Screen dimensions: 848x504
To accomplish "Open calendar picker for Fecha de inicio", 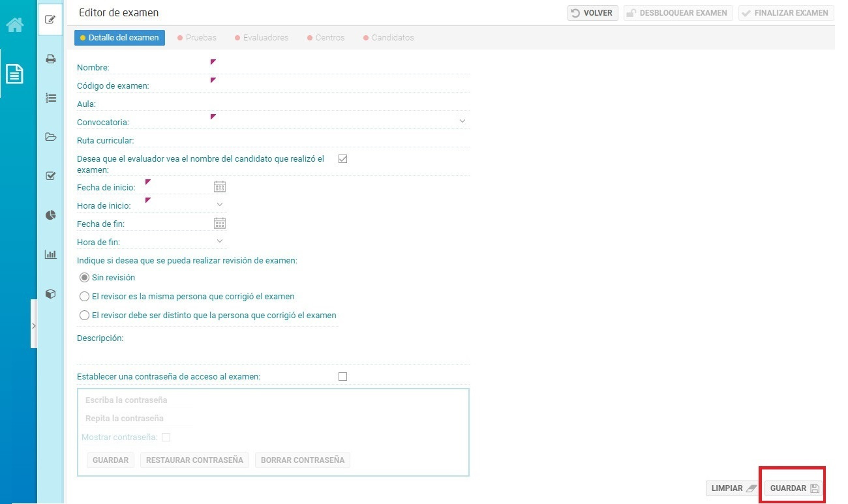I will (220, 187).
